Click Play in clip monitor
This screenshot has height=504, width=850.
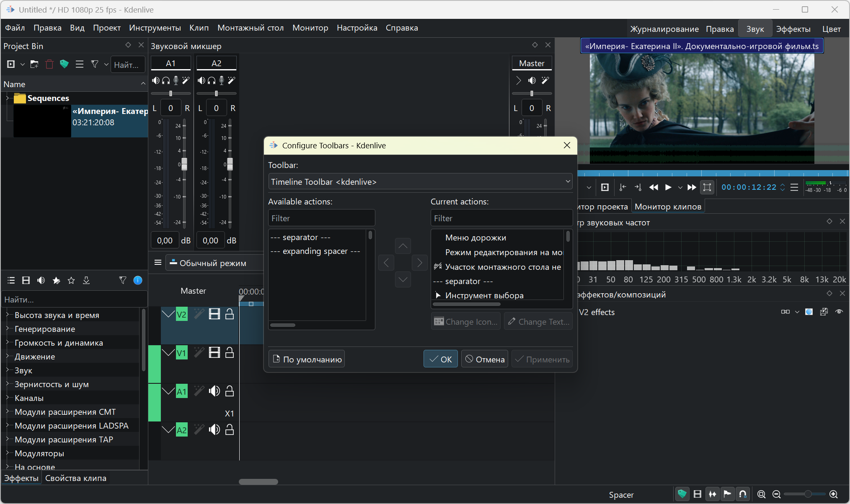[x=668, y=187]
